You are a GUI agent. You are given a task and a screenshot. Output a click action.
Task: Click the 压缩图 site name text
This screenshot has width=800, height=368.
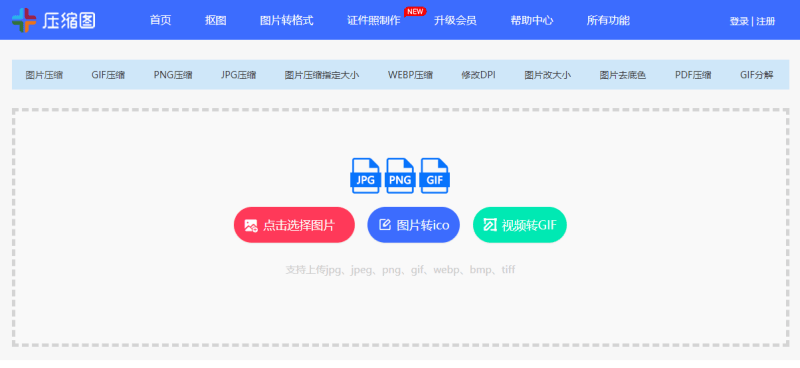(69, 20)
